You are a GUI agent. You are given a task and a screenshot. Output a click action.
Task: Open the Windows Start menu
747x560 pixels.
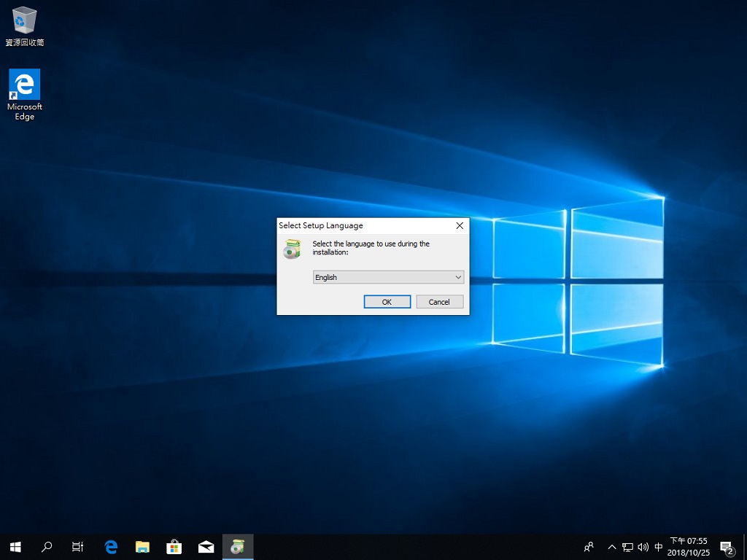[x=15, y=547]
